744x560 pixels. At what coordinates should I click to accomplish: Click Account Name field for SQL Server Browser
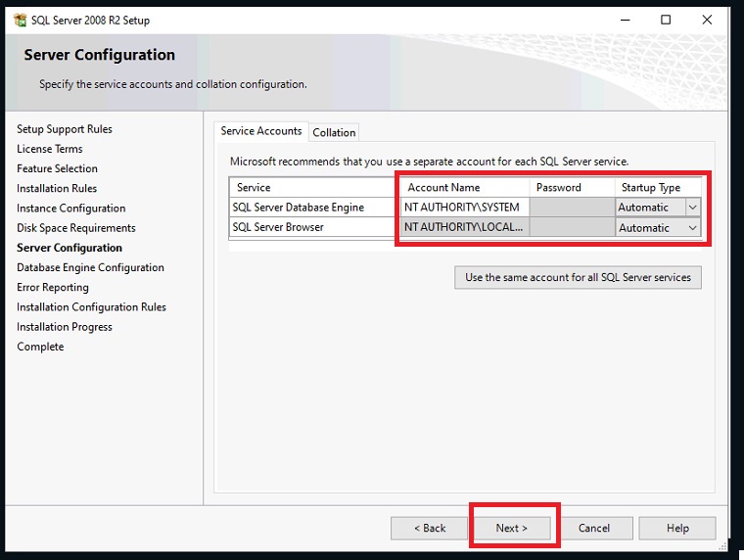(464, 228)
